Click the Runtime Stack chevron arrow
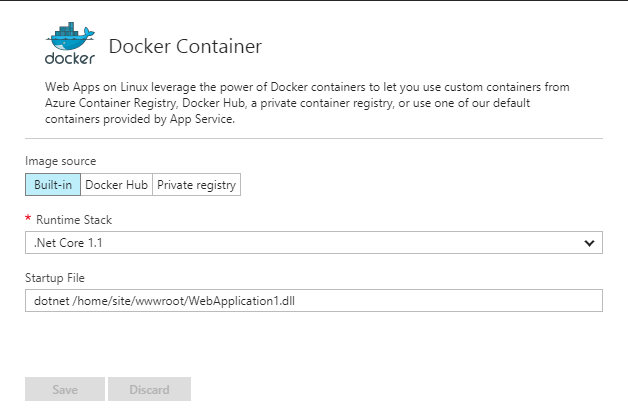This screenshot has height=411, width=628. pyautogui.click(x=589, y=243)
